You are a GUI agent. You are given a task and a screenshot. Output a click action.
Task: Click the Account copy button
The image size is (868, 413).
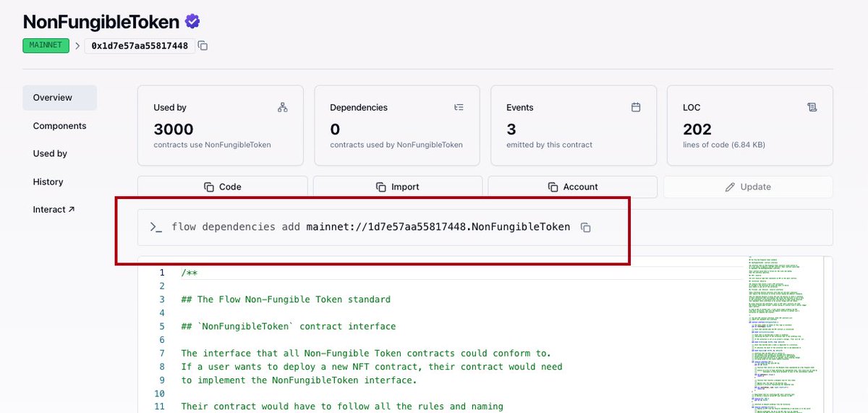click(x=573, y=187)
